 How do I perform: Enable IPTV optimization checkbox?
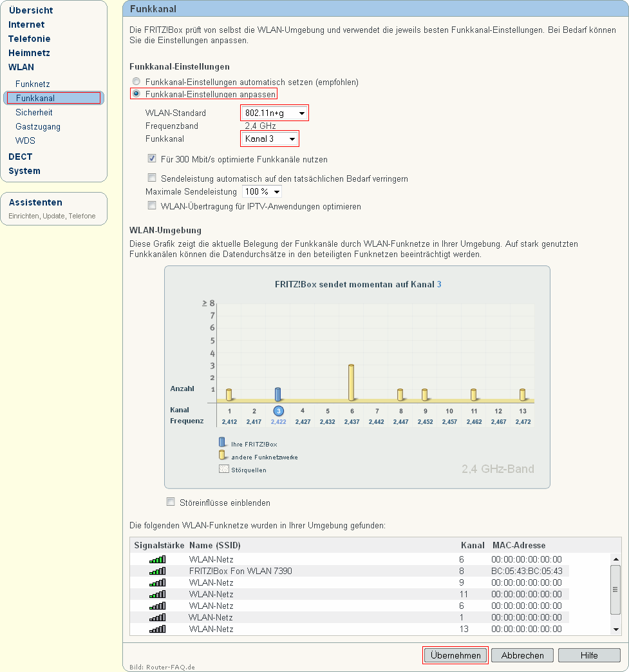pos(151,206)
